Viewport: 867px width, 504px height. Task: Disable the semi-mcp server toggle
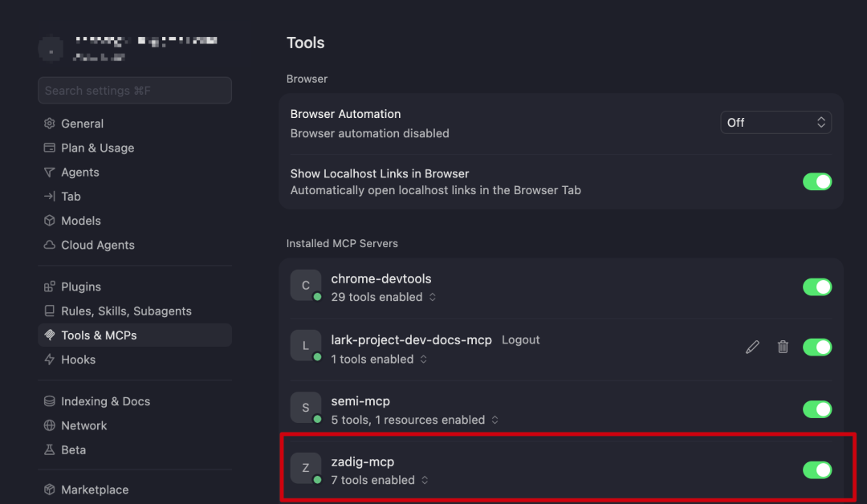[x=816, y=409]
